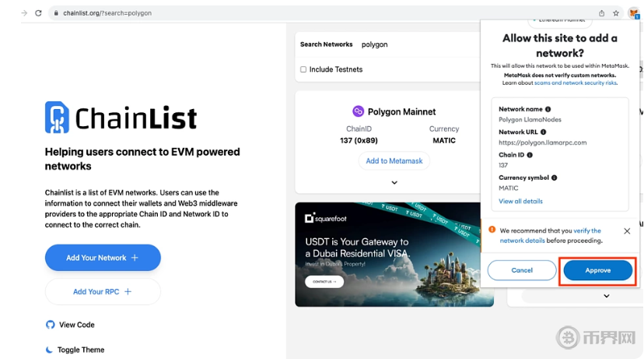The image size is (644, 359).
Task: Click the MetaMask fox extension icon
Action: pyautogui.click(x=633, y=13)
